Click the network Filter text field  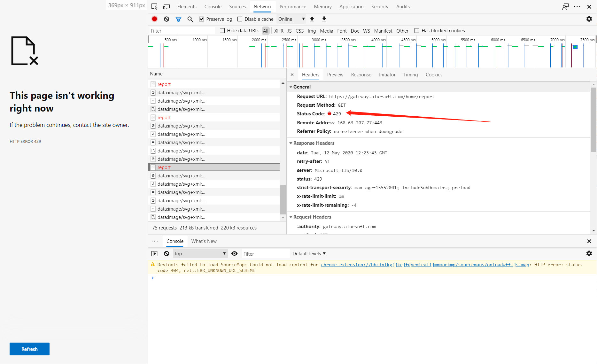(182, 31)
